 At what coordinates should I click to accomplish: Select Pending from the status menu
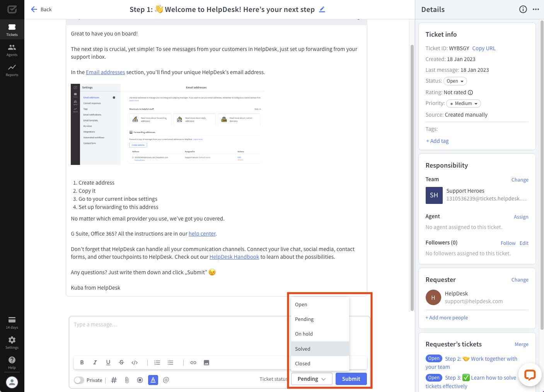click(320, 319)
